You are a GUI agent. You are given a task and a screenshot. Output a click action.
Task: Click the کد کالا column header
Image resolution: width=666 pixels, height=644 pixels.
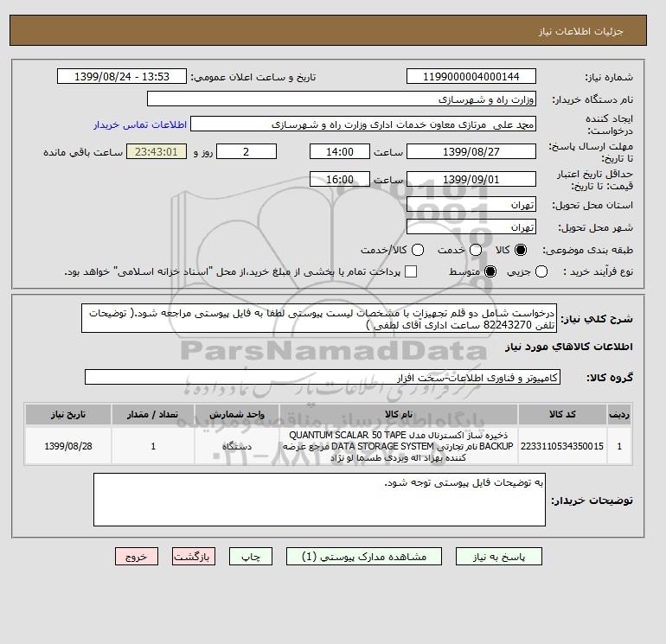pos(562,414)
